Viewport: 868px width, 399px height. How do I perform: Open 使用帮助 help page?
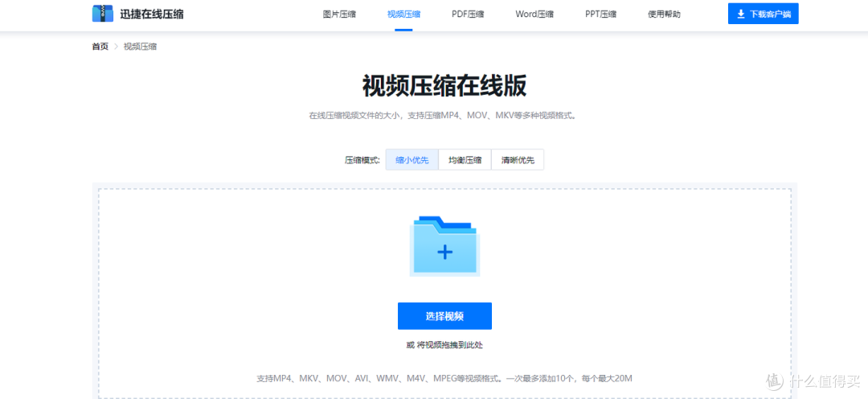tap(665, 14)
